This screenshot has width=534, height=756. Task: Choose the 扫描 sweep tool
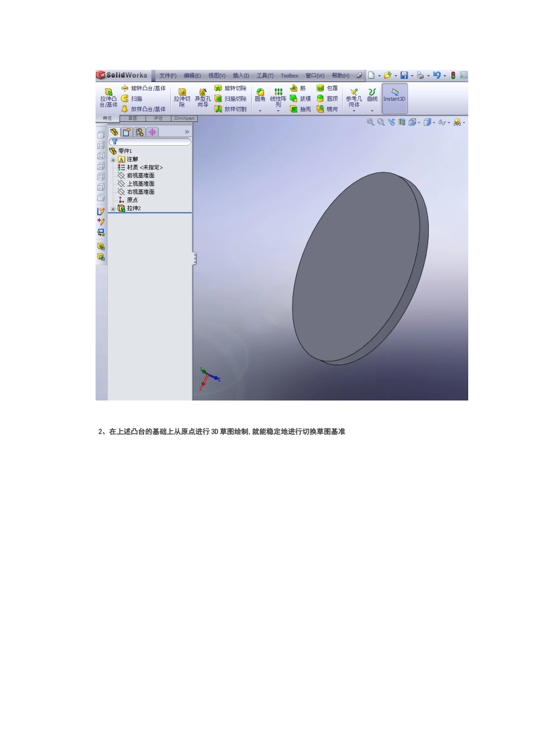coord(132,98)
